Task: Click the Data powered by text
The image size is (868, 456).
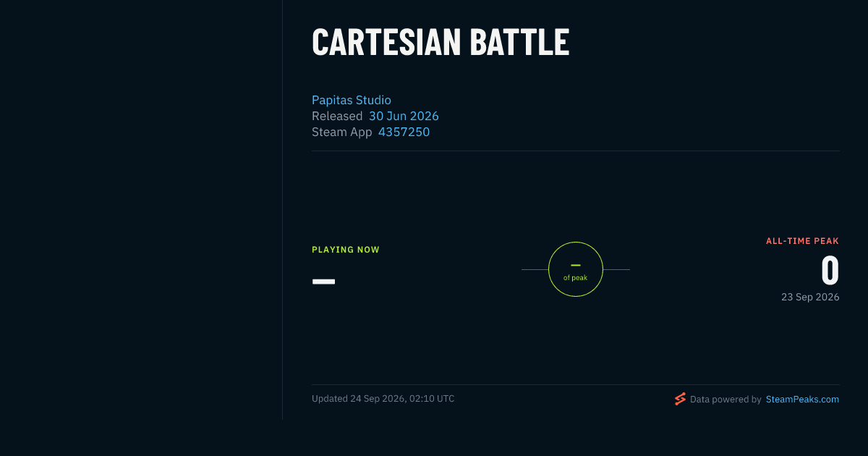Action: [726, 399]
